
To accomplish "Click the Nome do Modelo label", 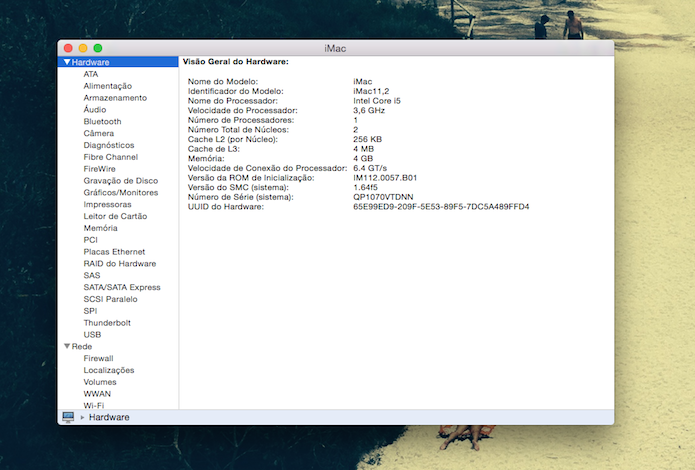I will 223,82.
